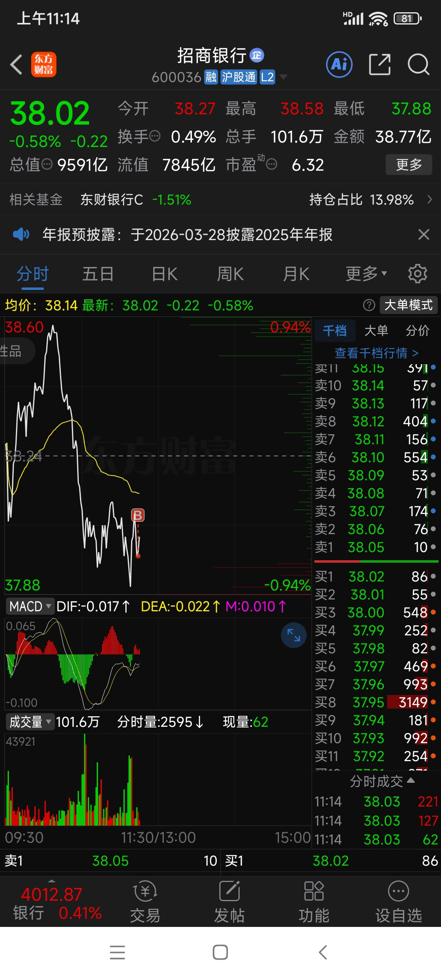Select the 千档 order book tab
Image resolution: width=441 pixels, height=980 pixels.
[x=335, y=330]
